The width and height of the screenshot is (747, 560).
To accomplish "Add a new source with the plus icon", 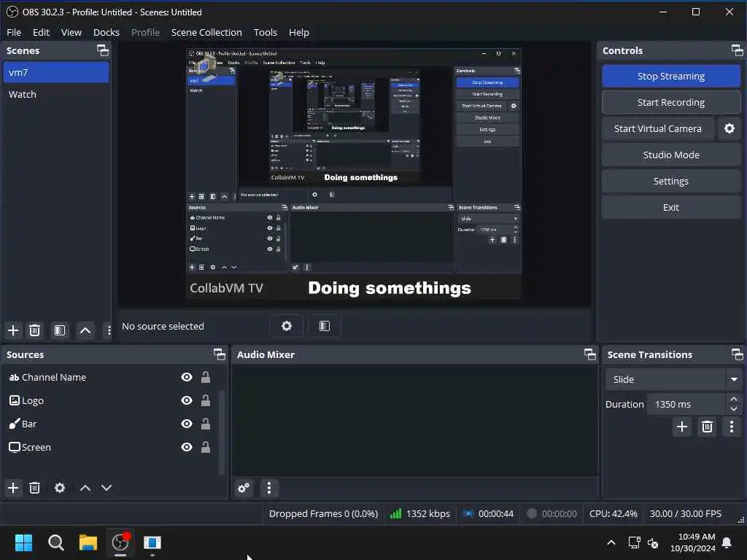I will click(13, 488).
